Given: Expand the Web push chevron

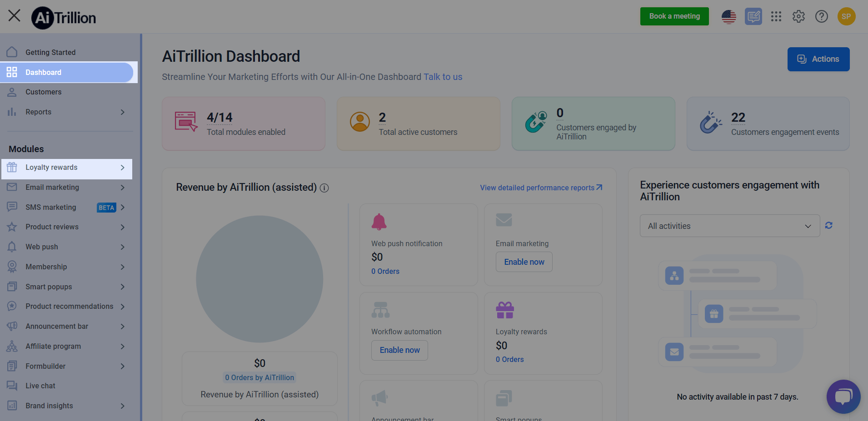Looking at the screenshot, I should pyautogui.click(x=122, y=247).
